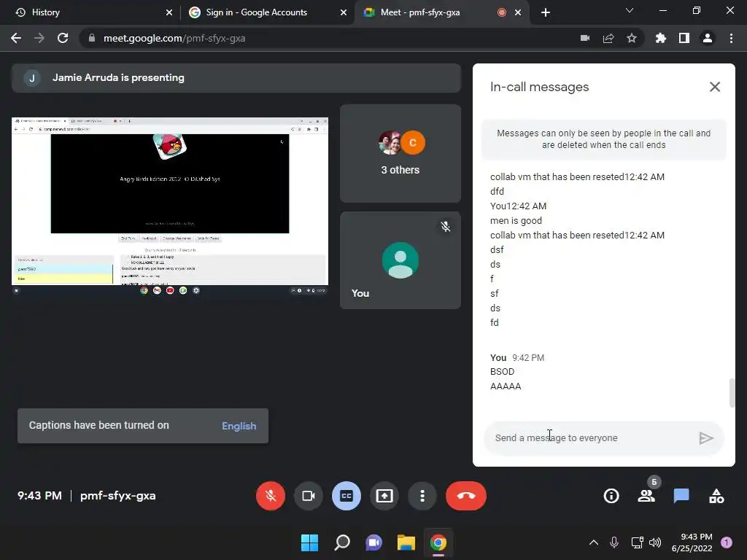Open the clock and date 9:43 PM
Viewport: 747px width, 560px height.
692,542
